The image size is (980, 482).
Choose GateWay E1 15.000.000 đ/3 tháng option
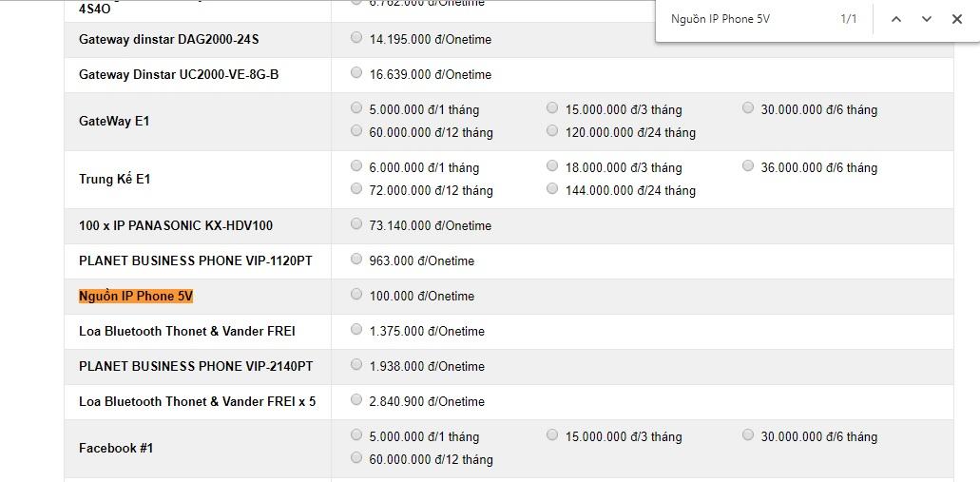coord(552,107)
